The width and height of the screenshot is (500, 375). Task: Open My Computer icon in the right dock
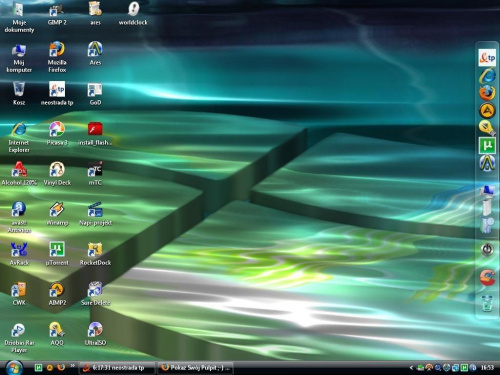pyautogui.click(x=487, y=191)
